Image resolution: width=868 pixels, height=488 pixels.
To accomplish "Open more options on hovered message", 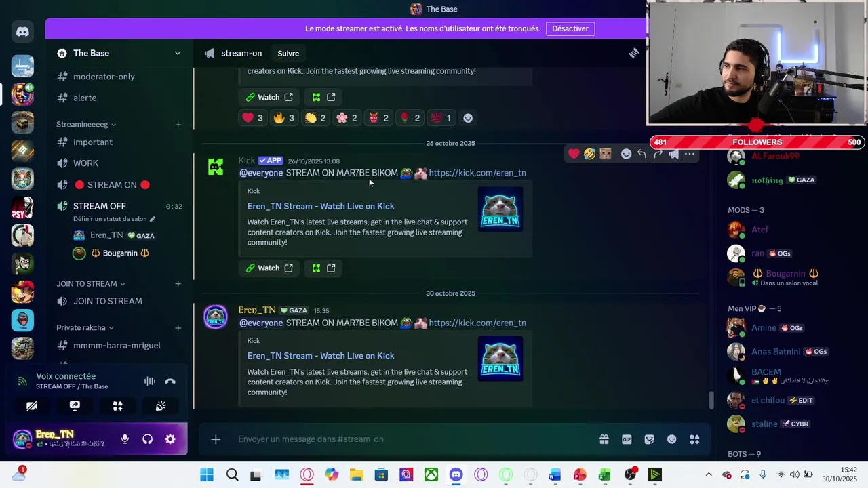I will [x=690, y=155].
